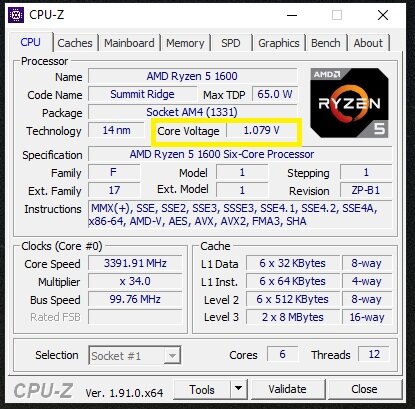Open the Graphics tab
This screenshot has height=409, width=415.
coord(279,43)
